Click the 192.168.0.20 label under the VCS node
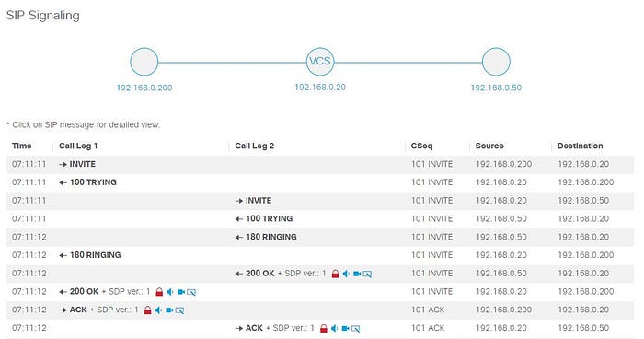This screenshot has width=644, height=339. (320, 88)
